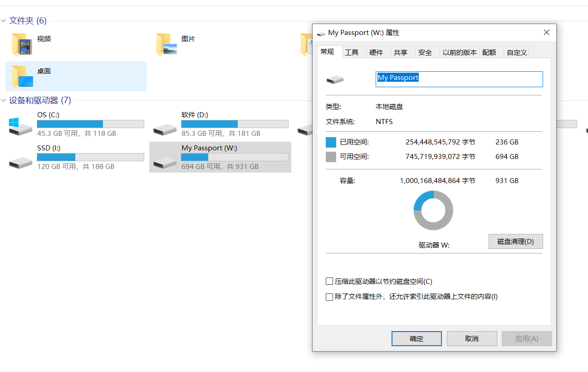Click the SSD (I:) usage bar
This screenshot has width=588, height=372.
(90, 157)
